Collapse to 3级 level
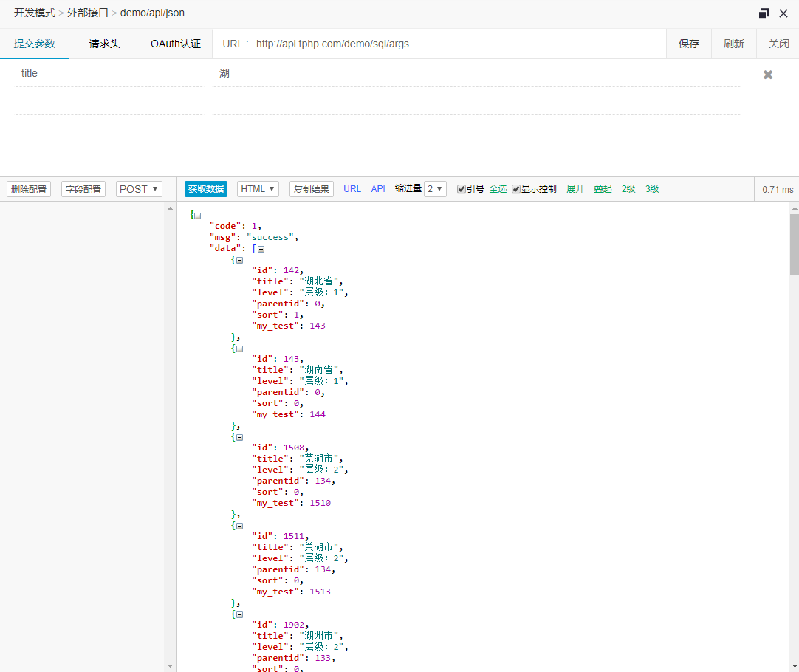The width and height of the screenshot is (799, 672). 652,189
